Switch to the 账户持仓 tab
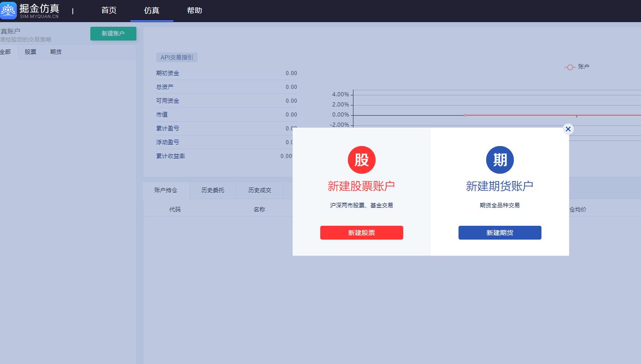Screen dimensions: 641x364 click(166, 190)
